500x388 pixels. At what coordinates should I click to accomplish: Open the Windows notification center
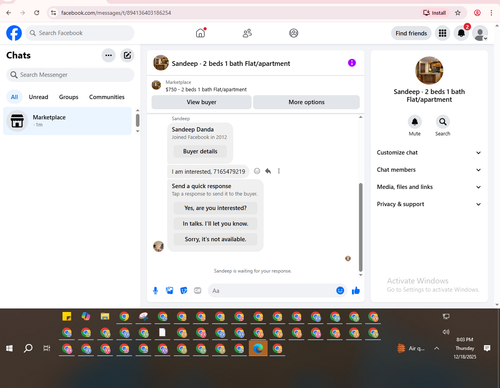(487, 348)
